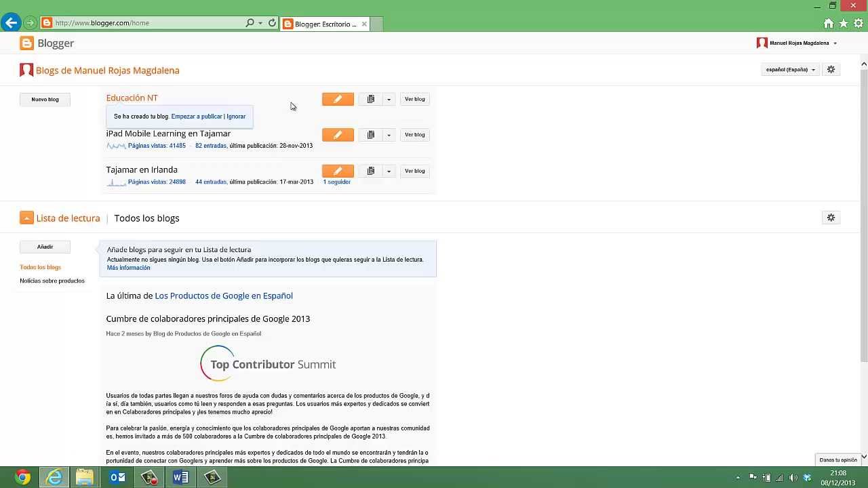Click the Top Contributor Summit image
This screenshot has width=868, height=488.
point(268,364)
